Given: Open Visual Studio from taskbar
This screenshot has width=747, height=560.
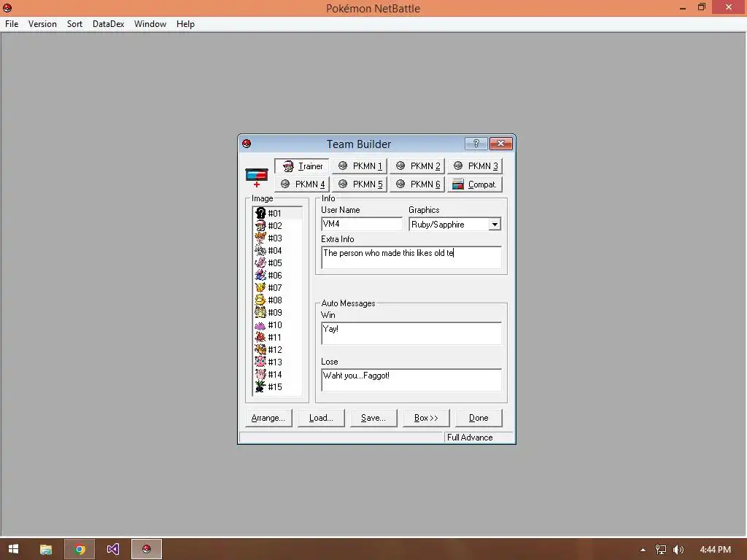Looking at the screenshot, I should pos(113,549).
